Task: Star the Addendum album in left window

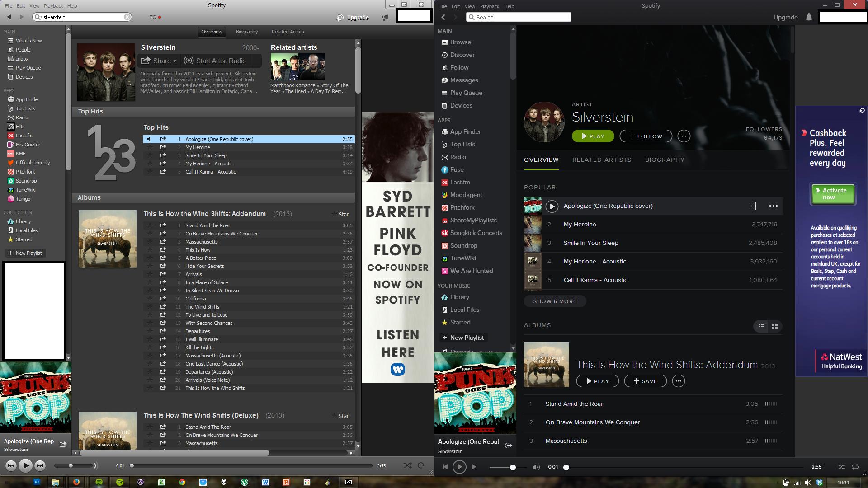Action: click(x=340, y=214)
